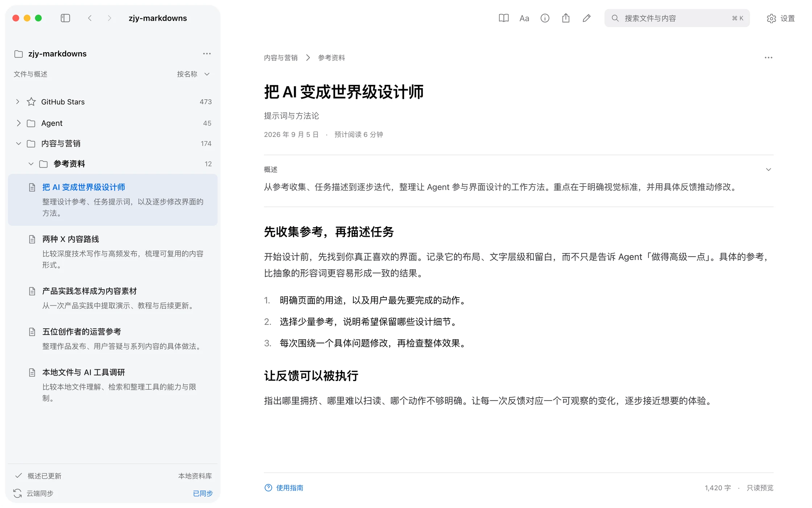Expand the GitHub Stars folder
The width and height of the screenshot is (812, 508).
17,102
